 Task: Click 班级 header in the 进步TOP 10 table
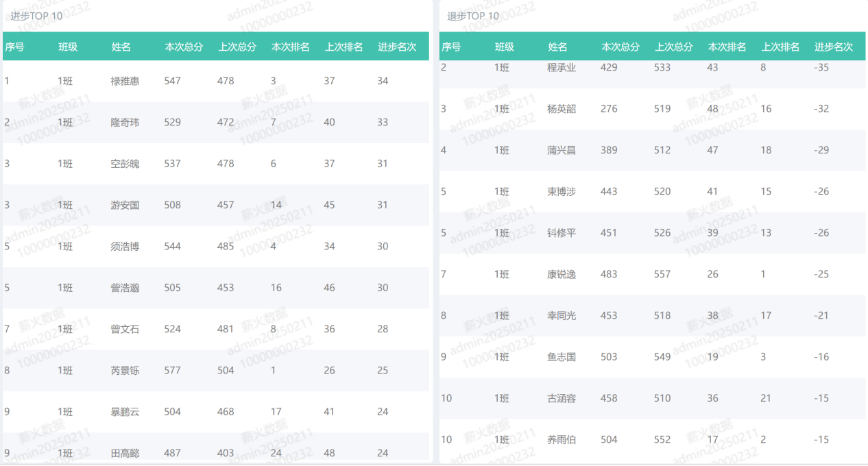pos(68,47)
